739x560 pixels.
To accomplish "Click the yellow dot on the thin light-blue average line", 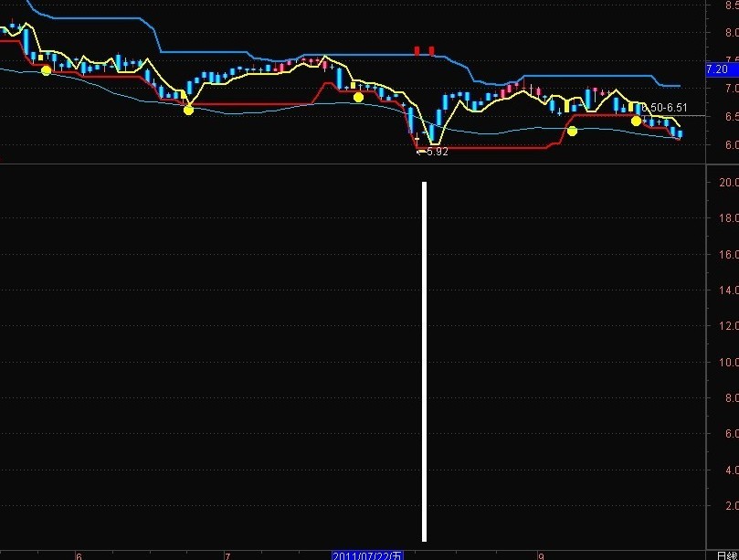I will [572, 131].
